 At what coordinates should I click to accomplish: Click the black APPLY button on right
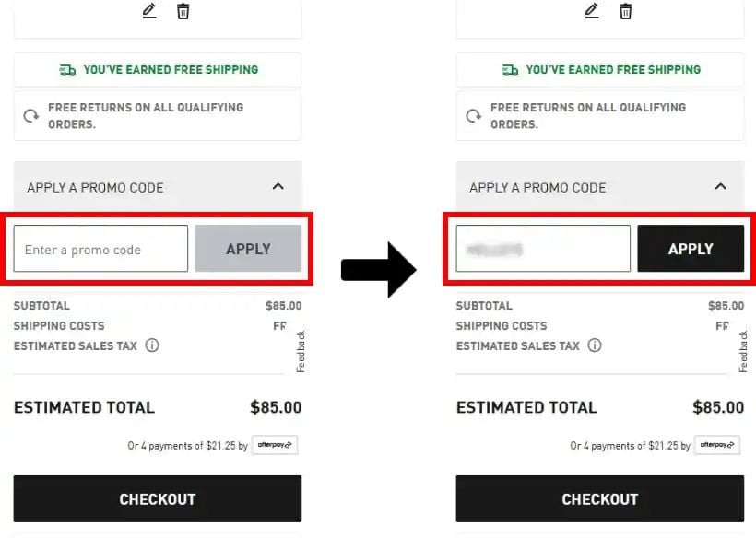(691, 249)
